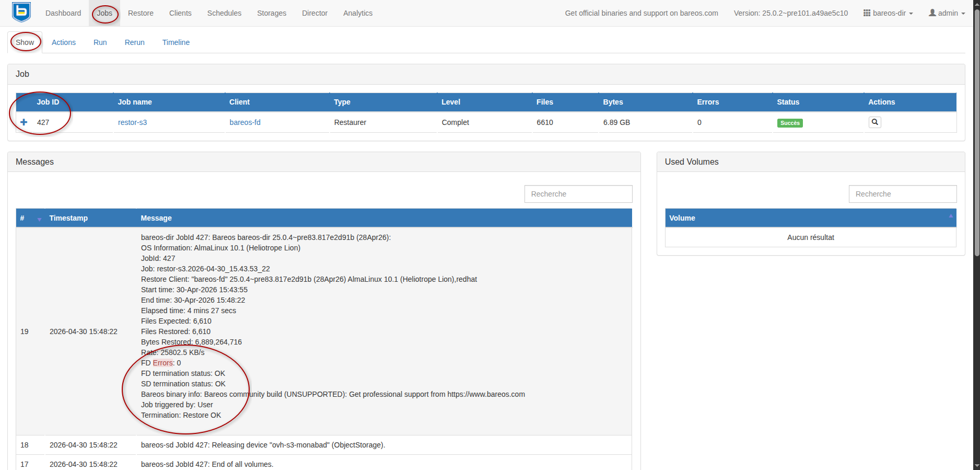Open the Director page
This screenshot has width=980, height=470.
pos(314,13)
